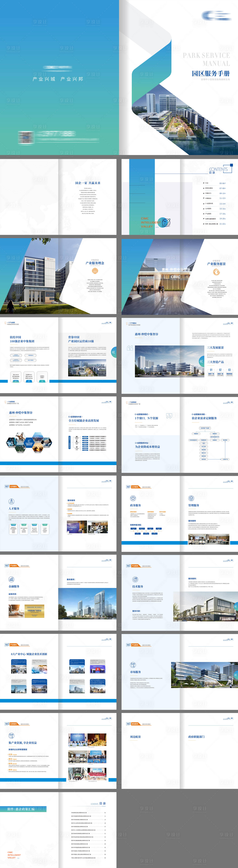Click the 人才服务 section icon
Viewport: 238px width, 868px height.
(11, 502)
